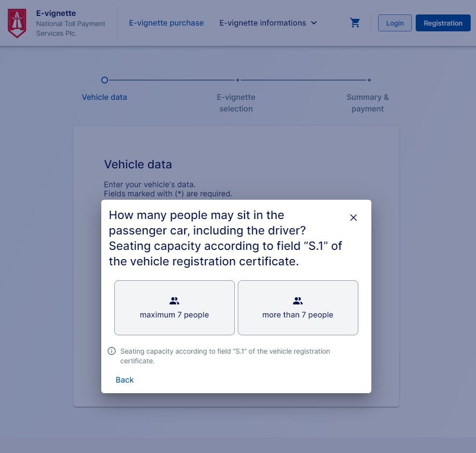
Task: Click the Vehicle data step circle
Action: point(105,80)
